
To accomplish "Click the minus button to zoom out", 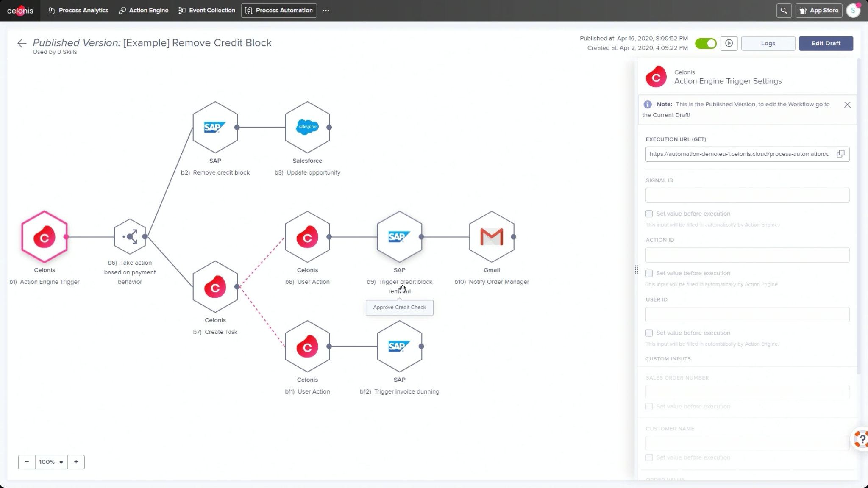I will click(27, 462).
